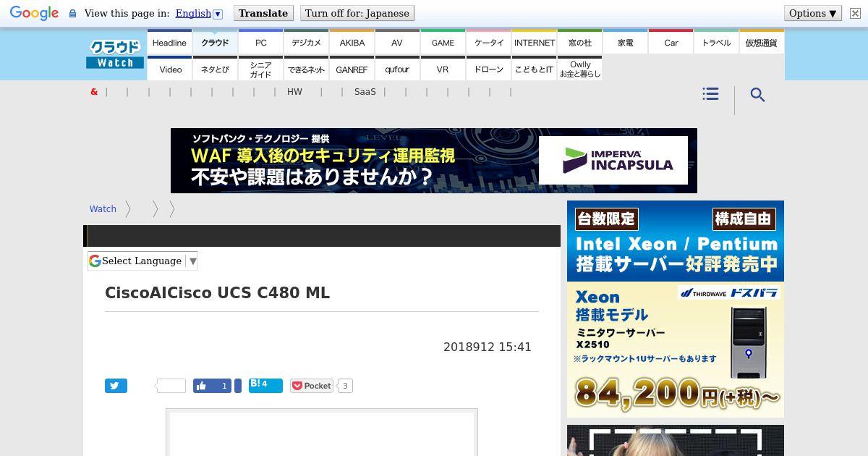Open the こどもとIT tab
Viewport: 868px width, 456px height.
(535, 69)
